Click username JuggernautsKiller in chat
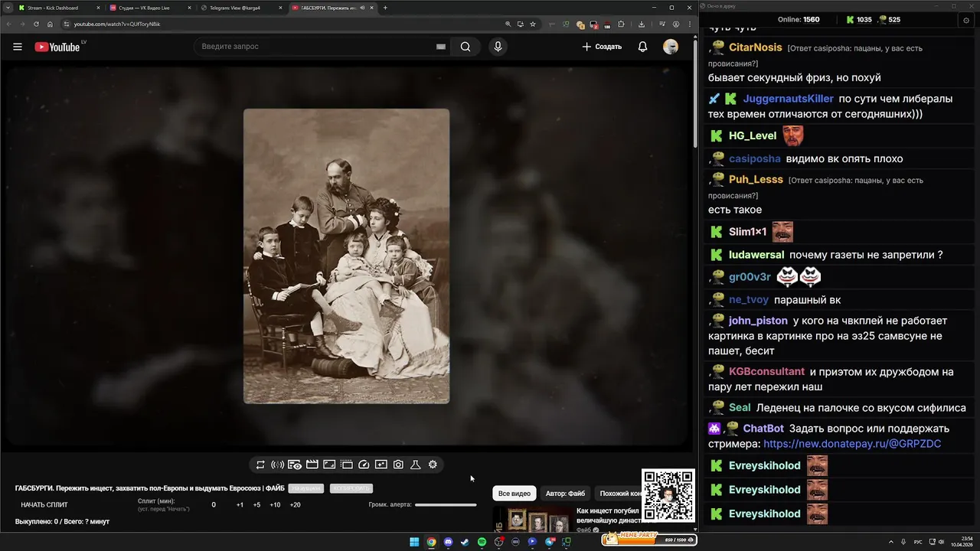This screenshot has height=551, width=980. tap(788, 99)
